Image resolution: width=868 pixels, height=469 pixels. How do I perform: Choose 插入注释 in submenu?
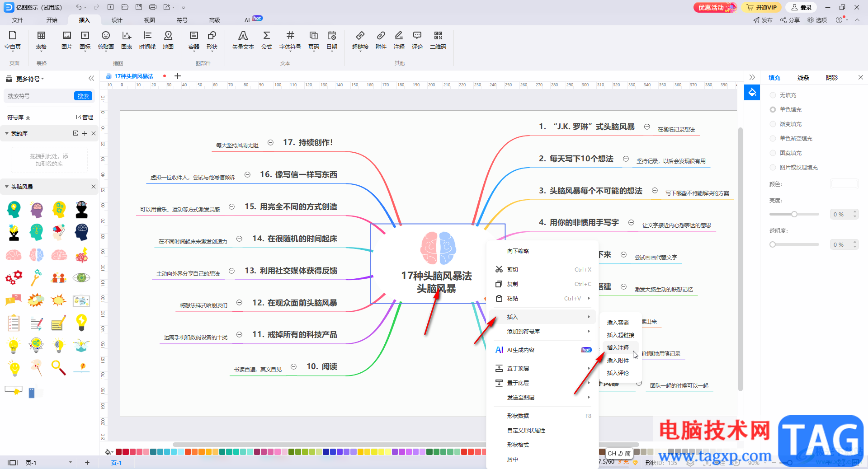[x=618, y=347]
